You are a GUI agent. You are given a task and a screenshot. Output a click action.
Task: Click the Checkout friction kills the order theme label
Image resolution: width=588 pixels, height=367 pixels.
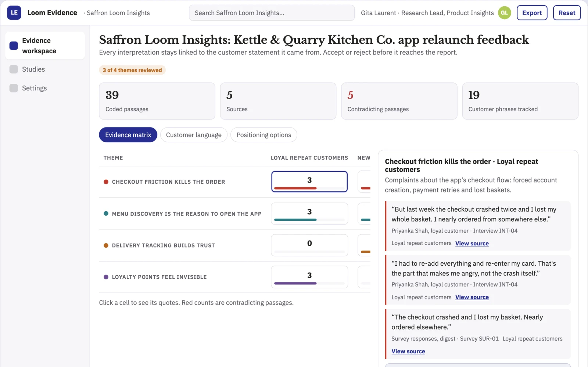168,182
